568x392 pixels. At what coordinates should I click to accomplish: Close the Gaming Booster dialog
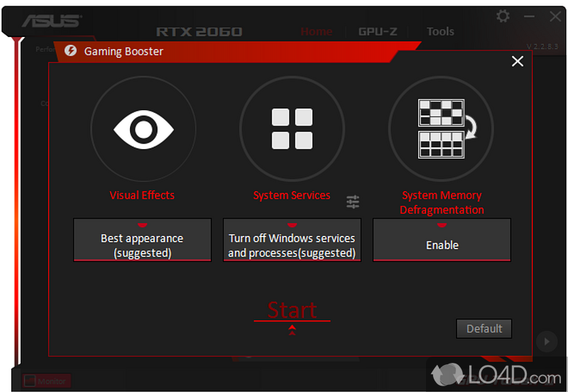518,61
